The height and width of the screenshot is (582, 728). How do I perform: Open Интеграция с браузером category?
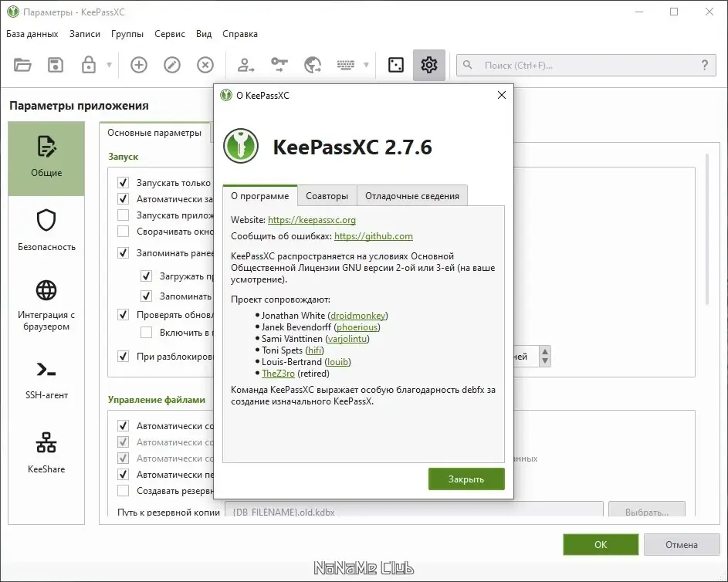(46, 306)
